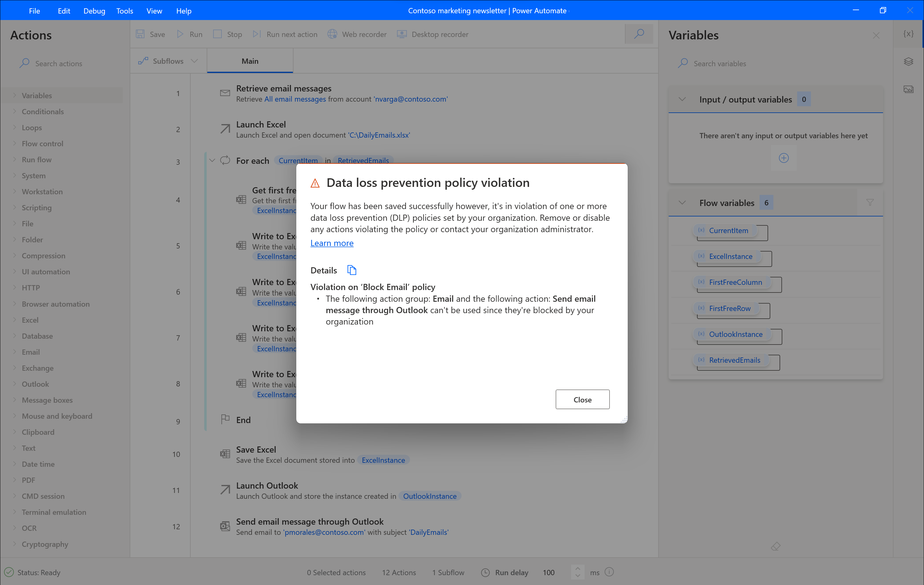Screen dimensions: 924x585
Task: Select the Main tab in flow editor
Action: (249, 61)
